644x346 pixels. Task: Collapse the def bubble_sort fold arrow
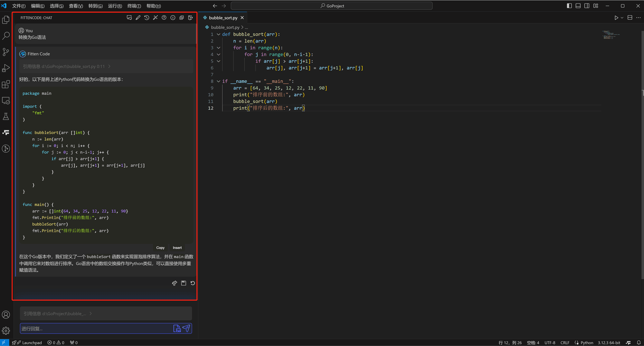[218, 34]
